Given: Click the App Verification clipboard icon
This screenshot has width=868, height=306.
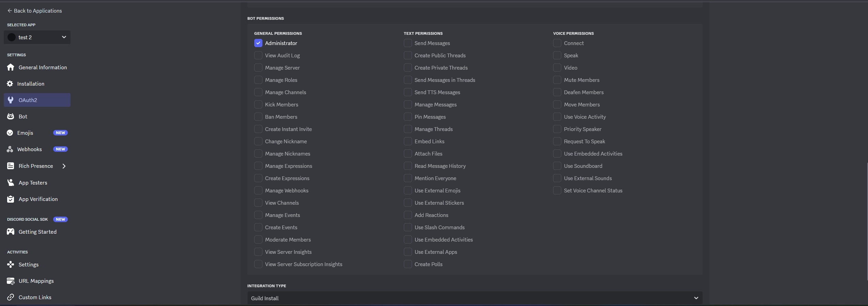Looking at the screenshot, I should (11, 199).
